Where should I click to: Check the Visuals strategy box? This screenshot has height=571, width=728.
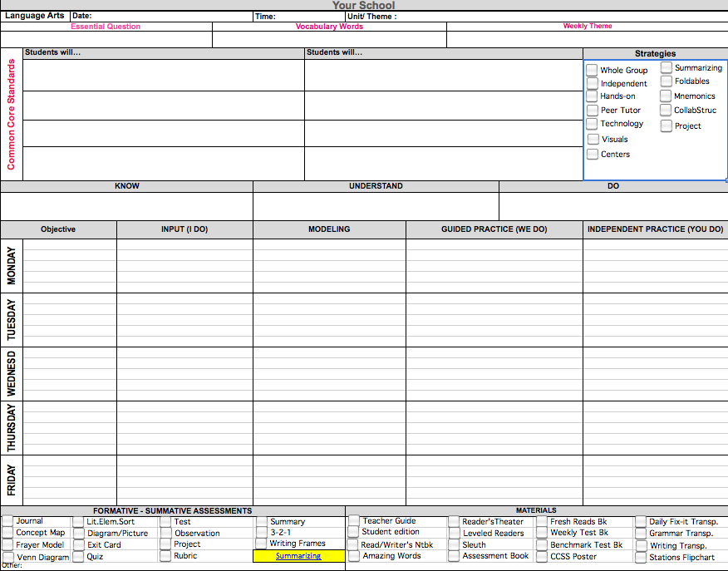(x=593, y=139)
